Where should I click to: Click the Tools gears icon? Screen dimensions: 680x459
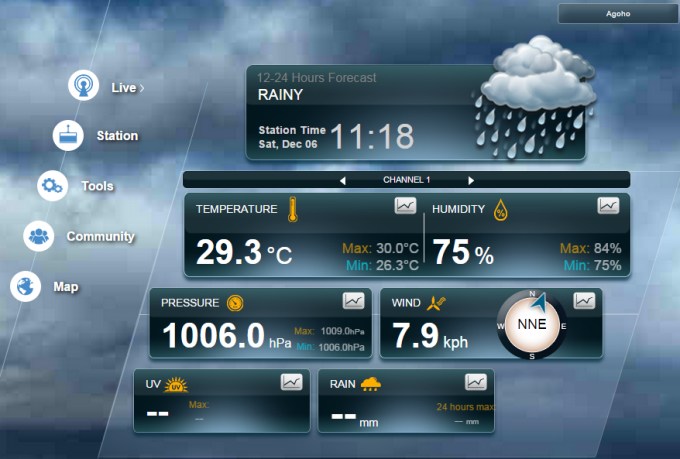point(52,185)
